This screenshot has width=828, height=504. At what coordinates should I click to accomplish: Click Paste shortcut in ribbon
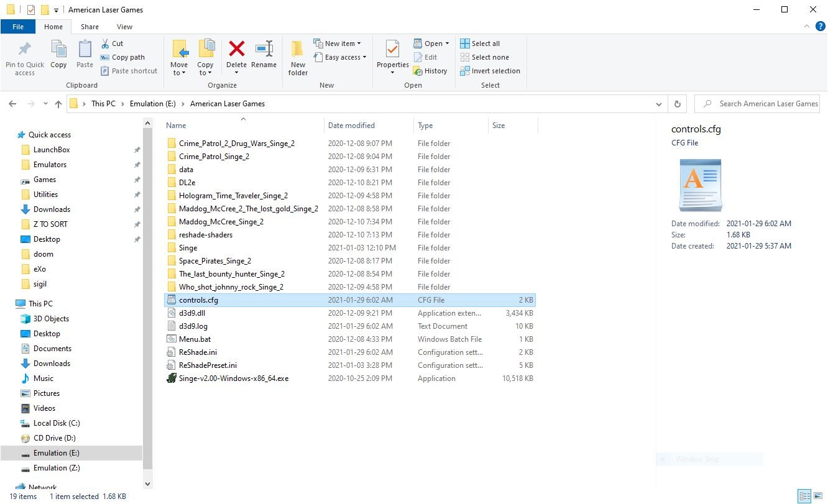tap(129, 71)
